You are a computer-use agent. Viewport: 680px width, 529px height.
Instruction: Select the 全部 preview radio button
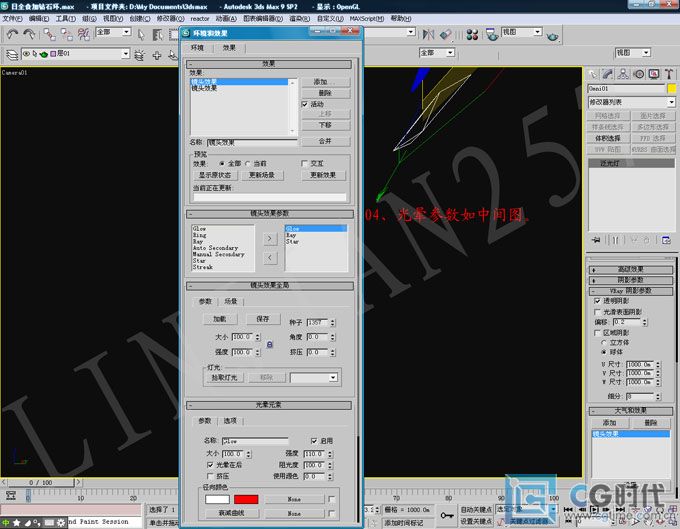pyautogui.click(x=222, y=163)
